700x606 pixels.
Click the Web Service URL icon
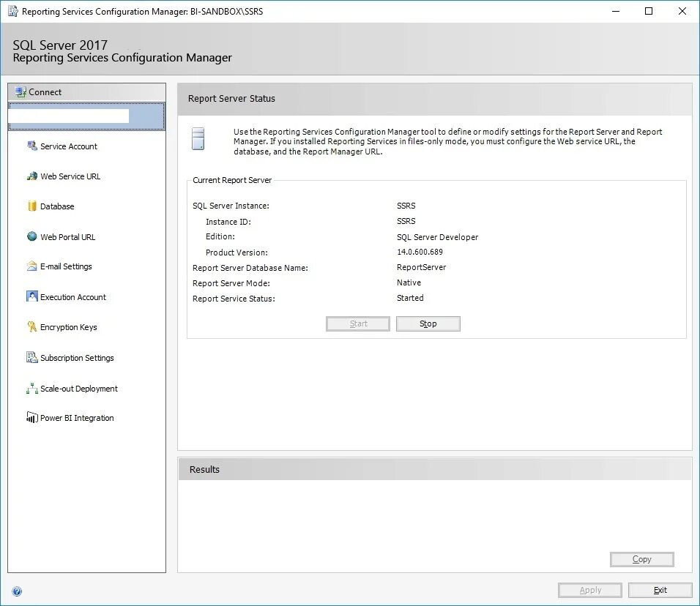(x=31, y=176)
